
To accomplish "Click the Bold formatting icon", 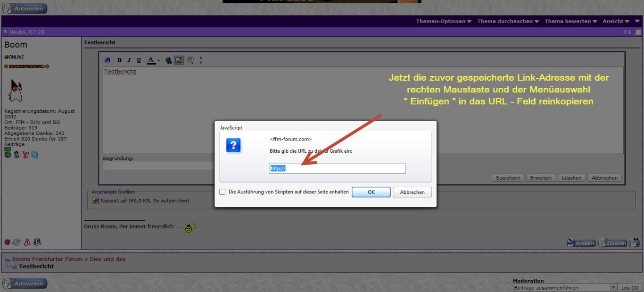I will coord(119,60).
